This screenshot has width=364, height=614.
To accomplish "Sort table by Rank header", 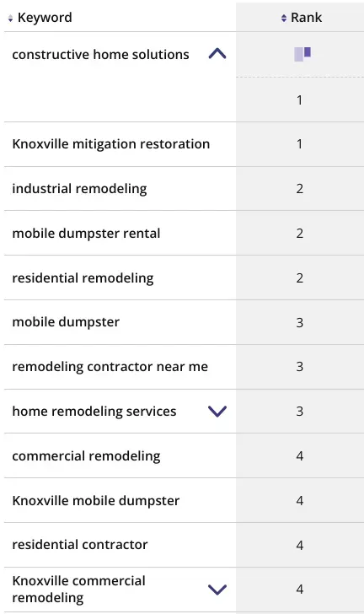I will pyautogui.click(x=306, y=18).
